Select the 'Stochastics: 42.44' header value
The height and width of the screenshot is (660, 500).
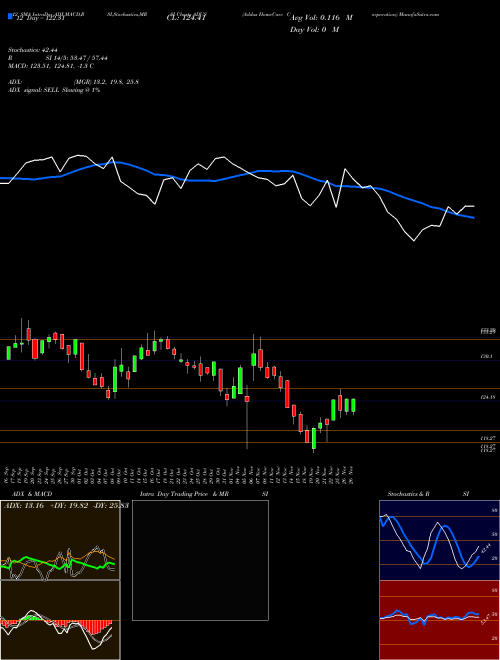point(32,50)
